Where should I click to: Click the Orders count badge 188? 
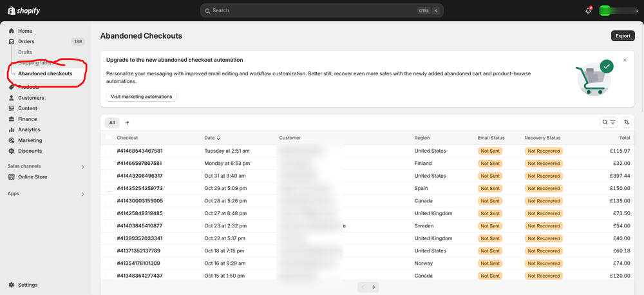(78, 41)
